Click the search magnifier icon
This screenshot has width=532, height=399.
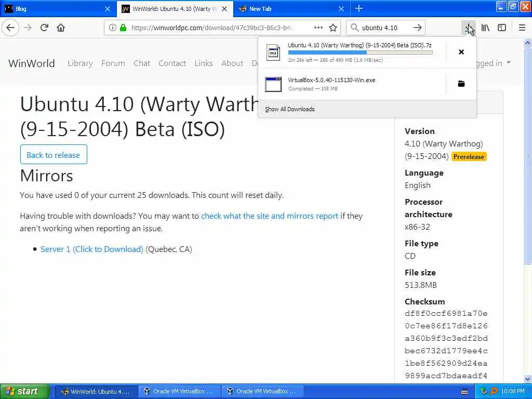coord(354,28)
